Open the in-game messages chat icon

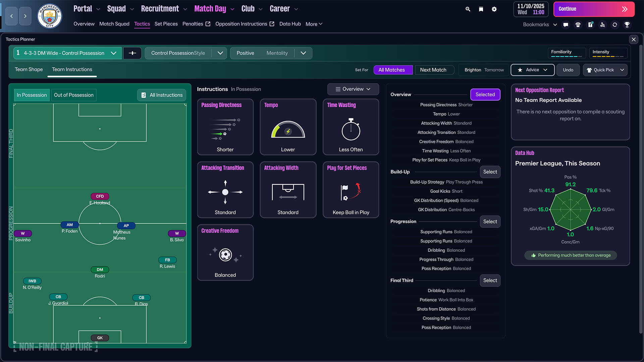coord(566,24)
